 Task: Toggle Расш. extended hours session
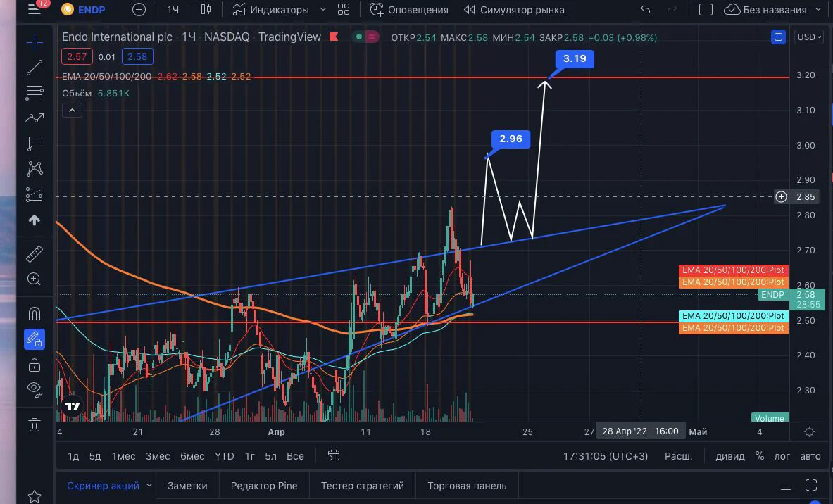coord(679,456)
